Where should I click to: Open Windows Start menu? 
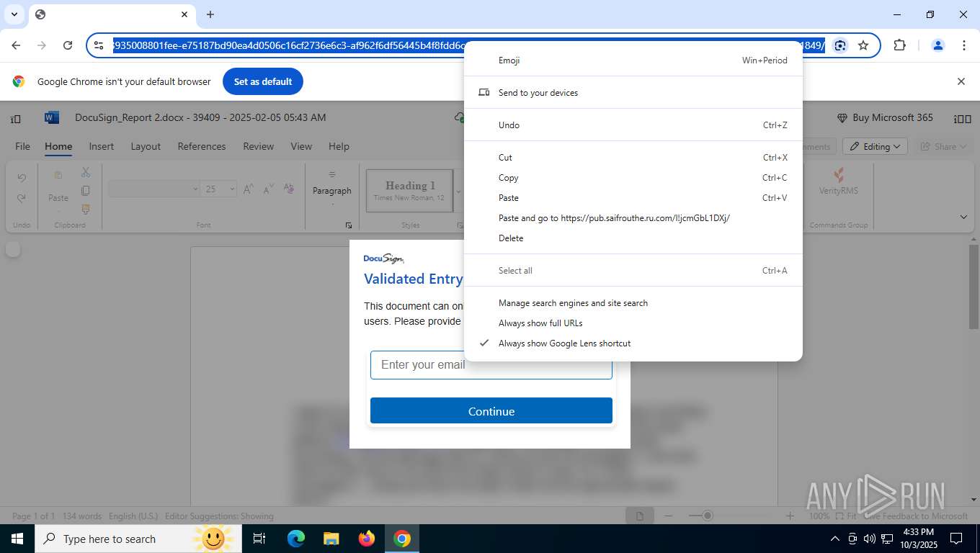(17, 539)
